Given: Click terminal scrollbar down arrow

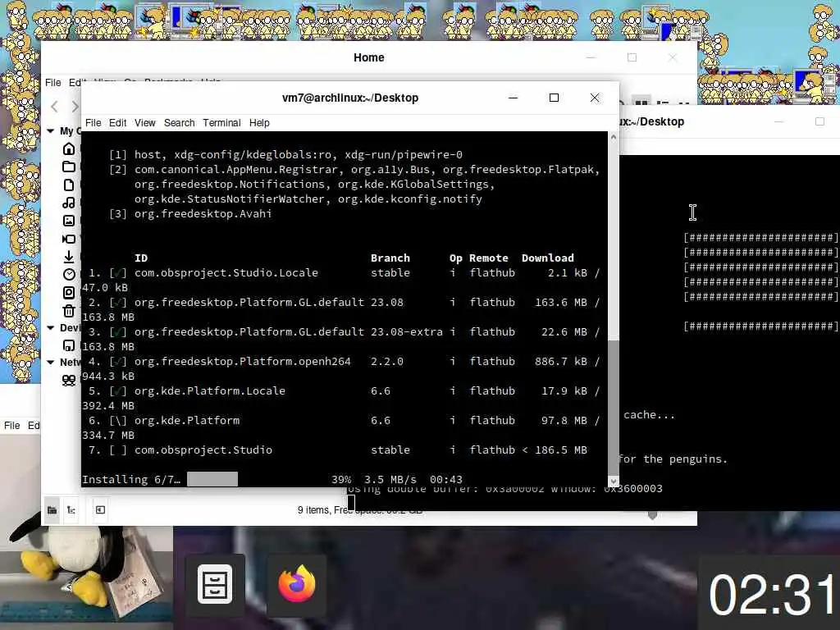Looking at the screenshot, I should [x=614, y=481].
